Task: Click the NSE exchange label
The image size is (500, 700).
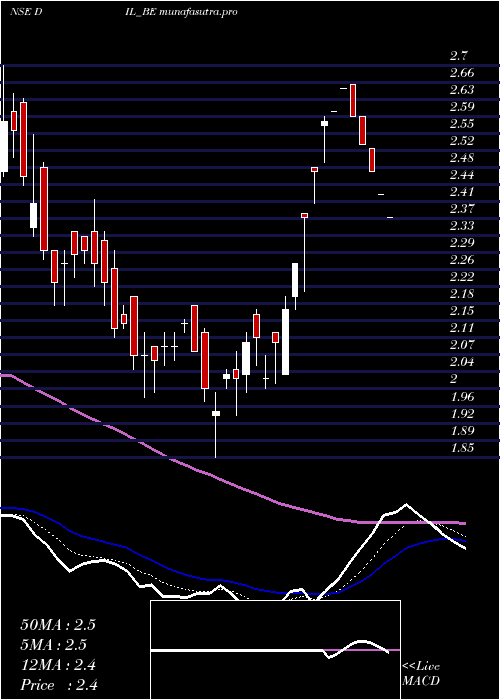Action: (x=21, y=12)
